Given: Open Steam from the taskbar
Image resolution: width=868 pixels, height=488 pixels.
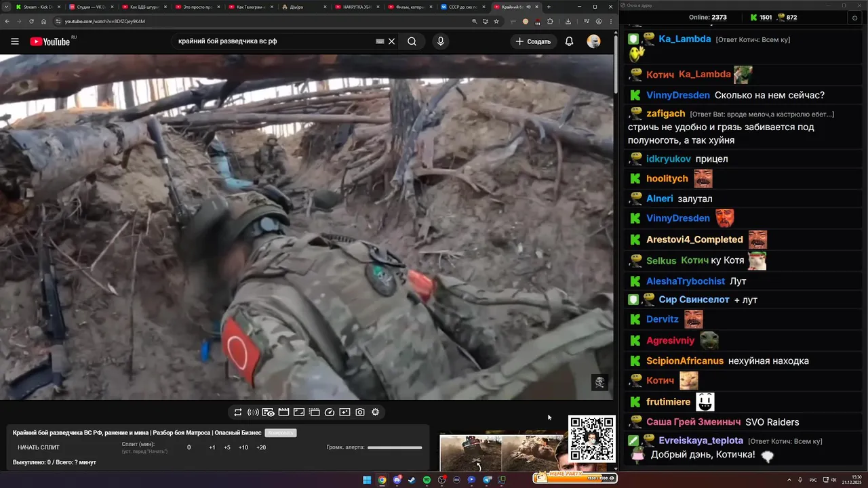Looking at the screenshot, I should 412,480.
